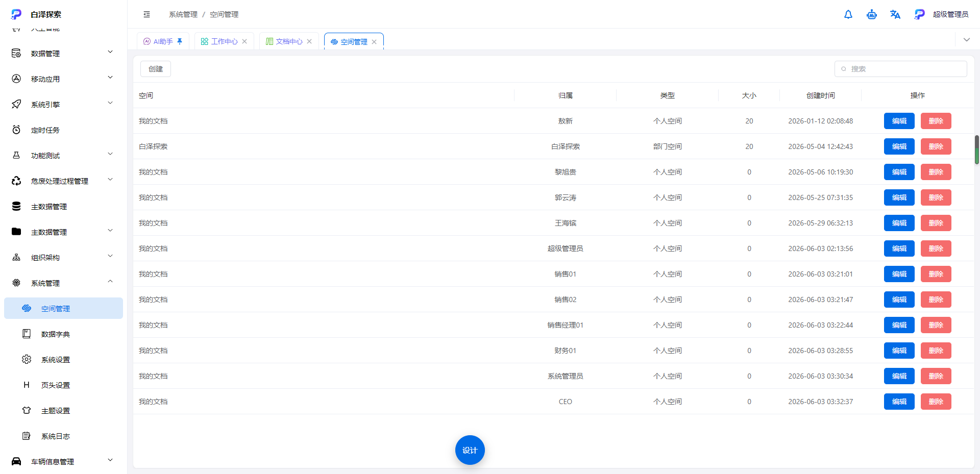Click the 系统引擎 rocket icon

pos(16,104)
